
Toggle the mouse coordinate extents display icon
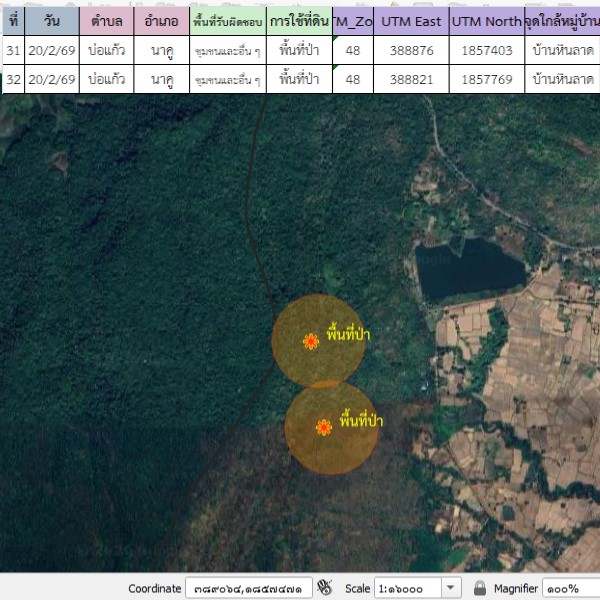coord(324,588)
